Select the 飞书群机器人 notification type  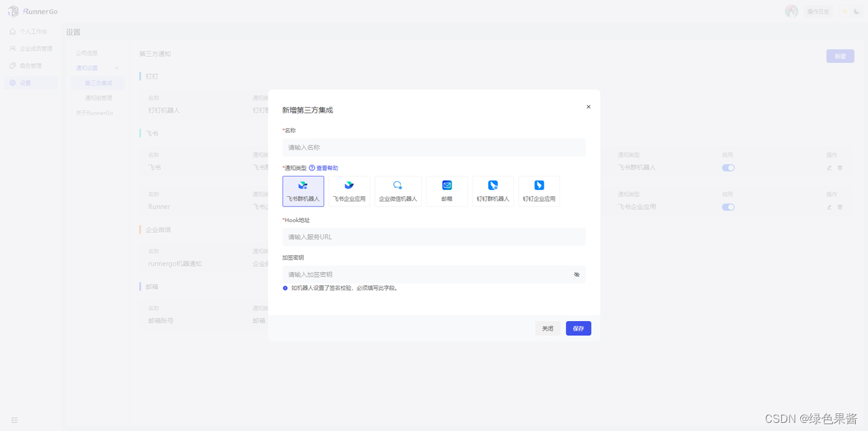tap(303, 191)
